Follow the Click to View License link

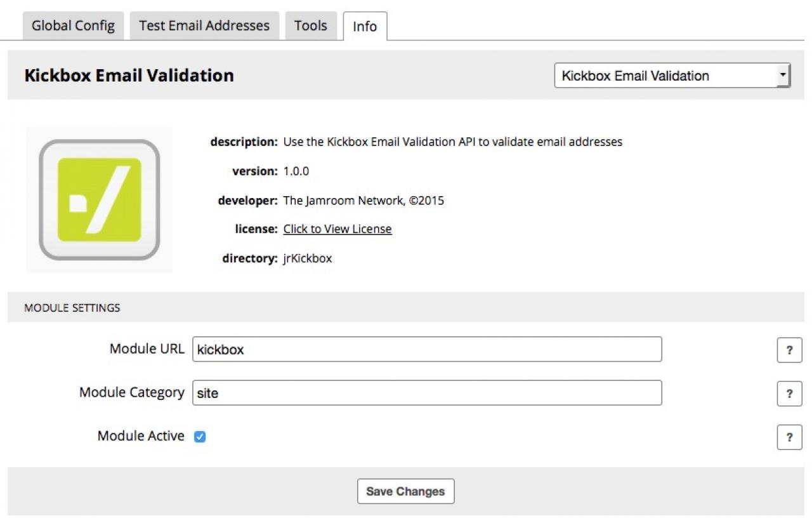coord(337,229)
